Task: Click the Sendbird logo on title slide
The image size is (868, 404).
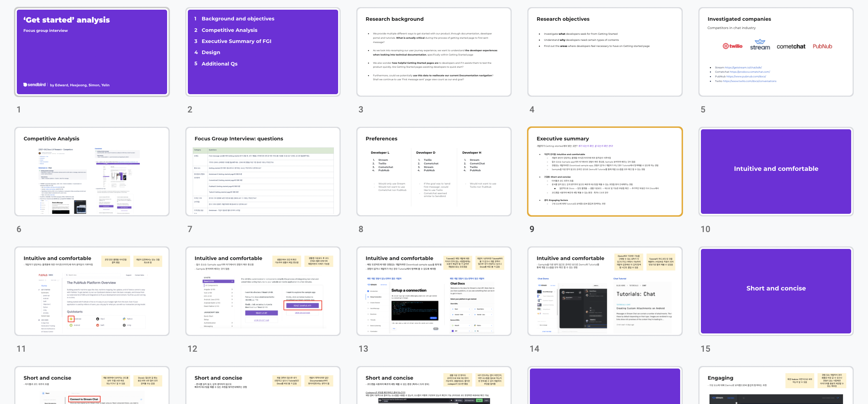Action: 35,85
